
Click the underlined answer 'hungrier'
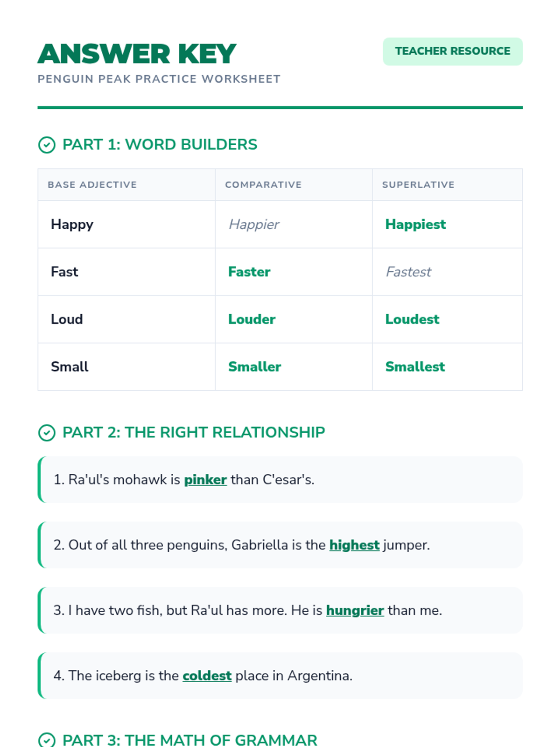(355, 611)
